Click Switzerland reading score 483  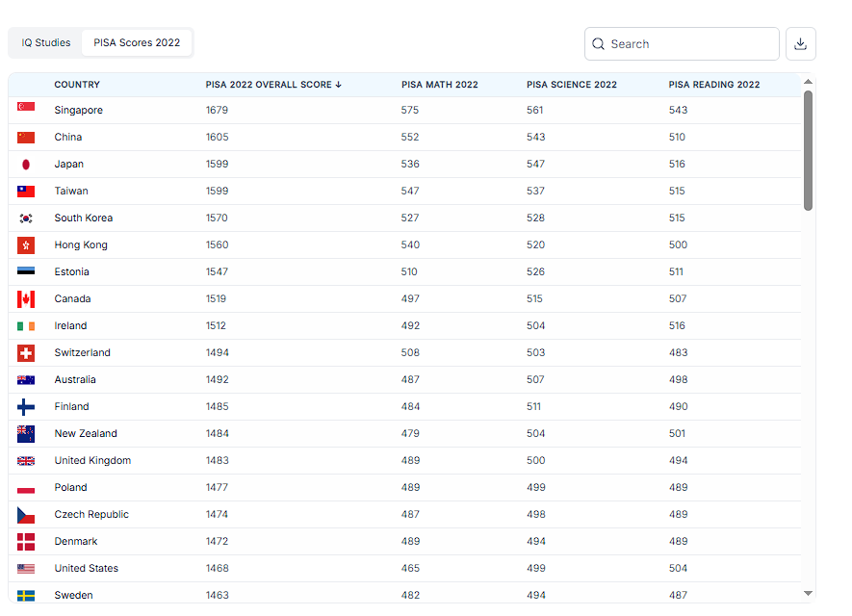pyautogui.click(x=678, y=353)
